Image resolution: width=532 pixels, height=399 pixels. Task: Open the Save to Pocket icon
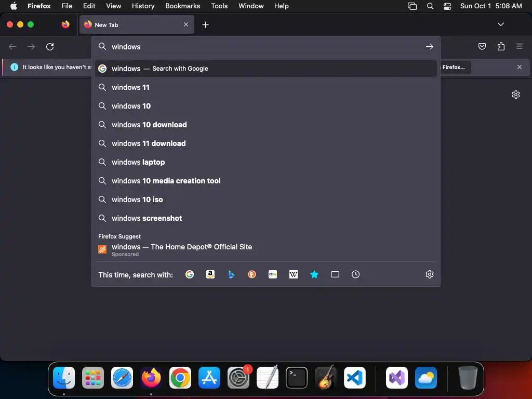[482, 46]
